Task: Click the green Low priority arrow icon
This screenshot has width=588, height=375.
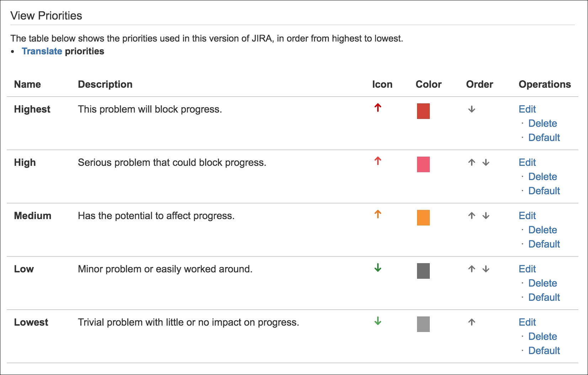Action: pyautogui.click(x=378, y=267)
